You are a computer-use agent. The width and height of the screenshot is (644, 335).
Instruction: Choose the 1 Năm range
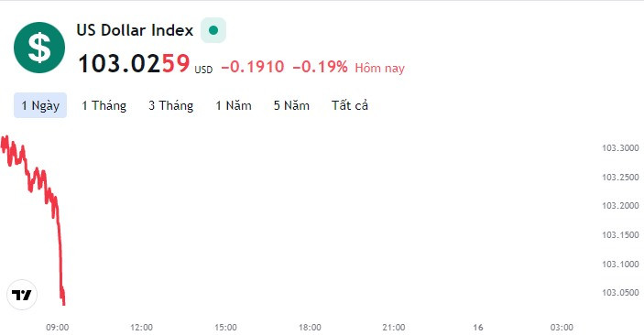click(x=234, y=105)
